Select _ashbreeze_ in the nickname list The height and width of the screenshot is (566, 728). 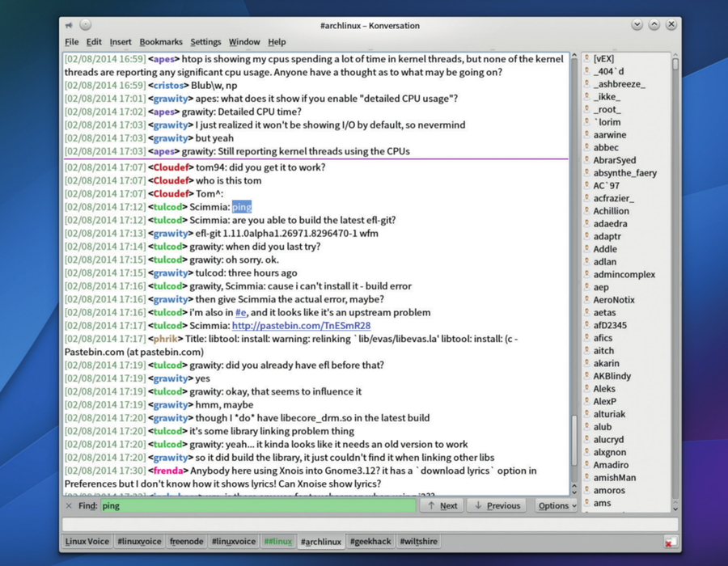(x=619, y=84)
